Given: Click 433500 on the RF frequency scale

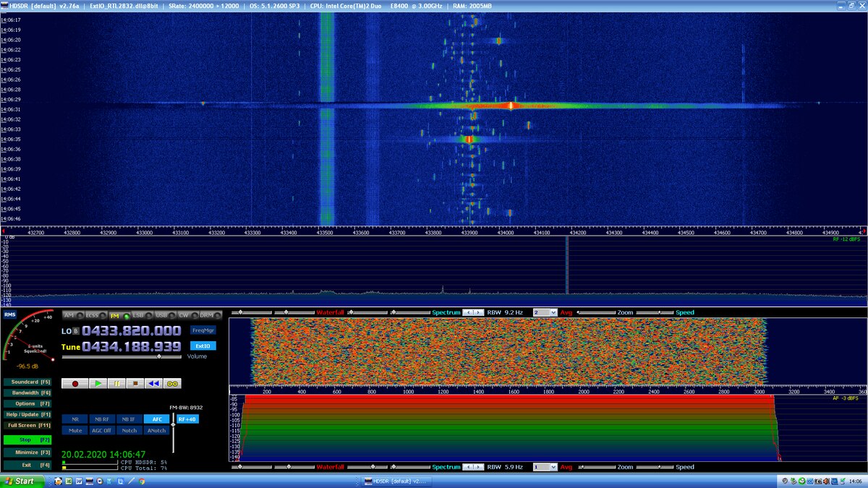Looking at the screenshot, I should [325, 233].
